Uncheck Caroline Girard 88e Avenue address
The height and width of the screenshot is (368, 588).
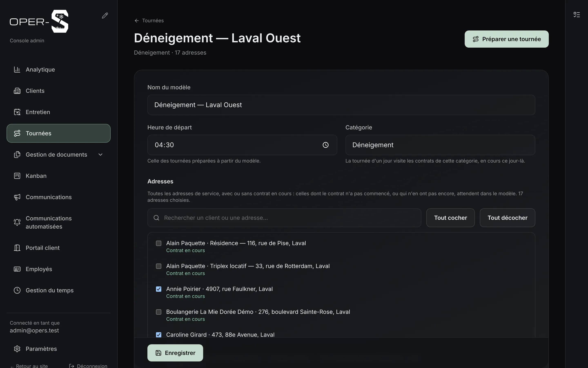(159, 335)
